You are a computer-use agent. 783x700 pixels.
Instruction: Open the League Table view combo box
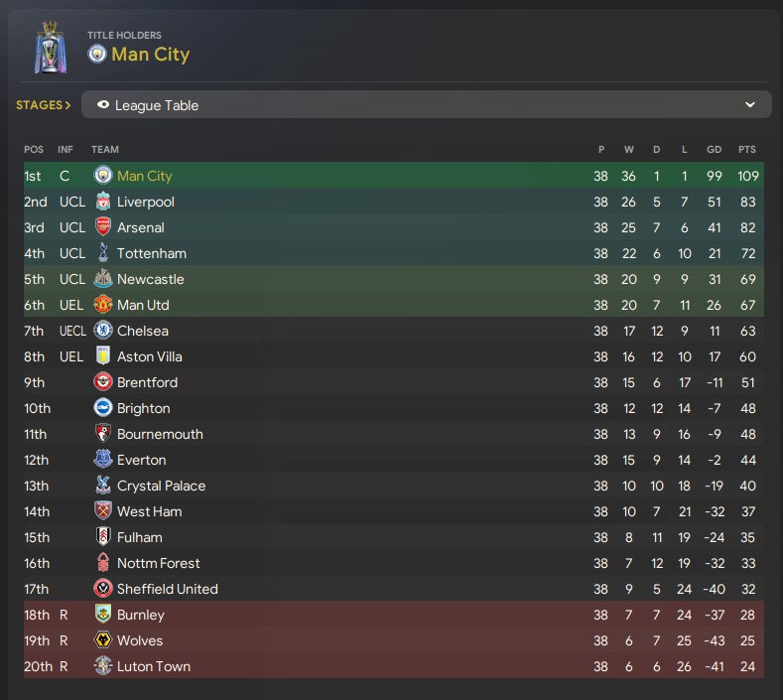click(427, 105)
